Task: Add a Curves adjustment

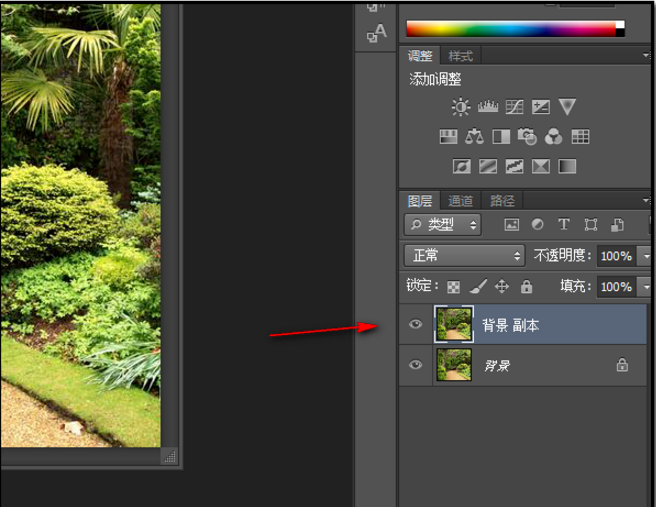Action: pos(514,107)
